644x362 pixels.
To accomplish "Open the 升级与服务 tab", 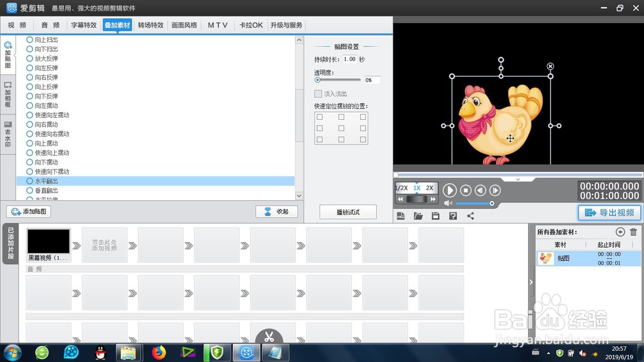I will click(x=287, y=25).
